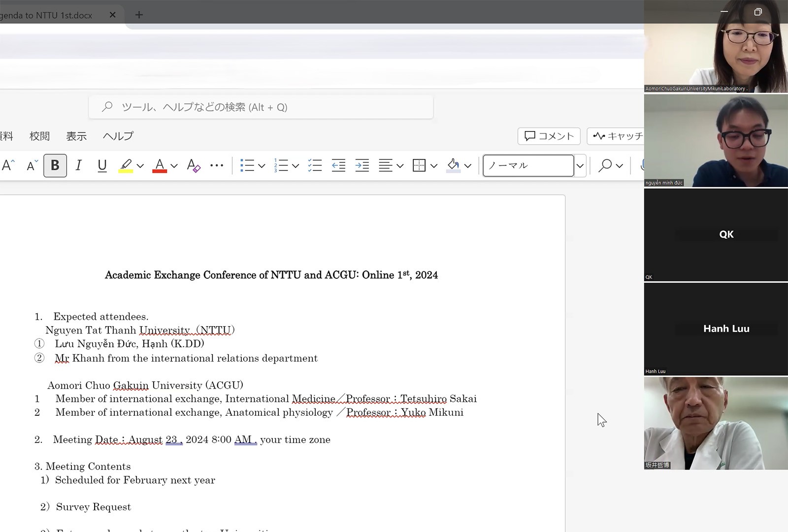788x532 pixels.
Task: Toggle bold formatting
Action: [x=55, y=166]
